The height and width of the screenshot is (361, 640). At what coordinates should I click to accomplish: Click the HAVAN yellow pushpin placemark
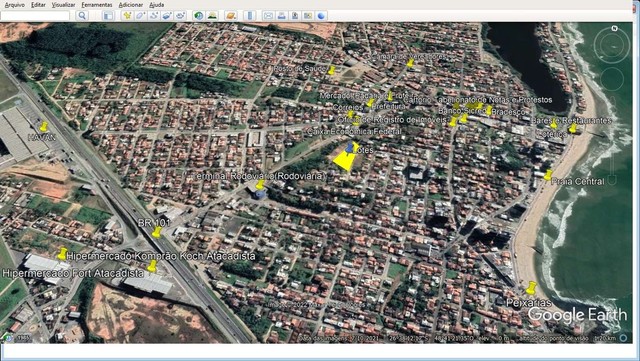click(44, 127)
